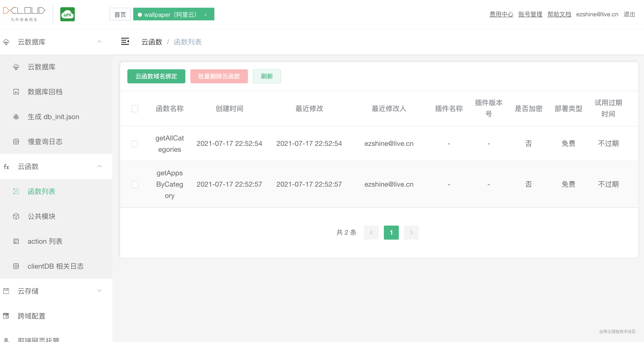Expand the 云存储 sidebar section chevron

pyautogui.click(x=99, y=291)
